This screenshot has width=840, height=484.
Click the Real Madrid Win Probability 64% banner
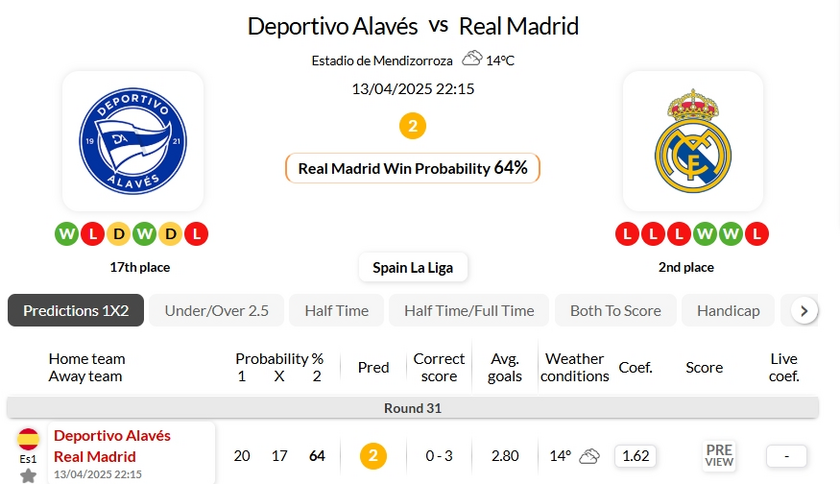click(412, 168)
